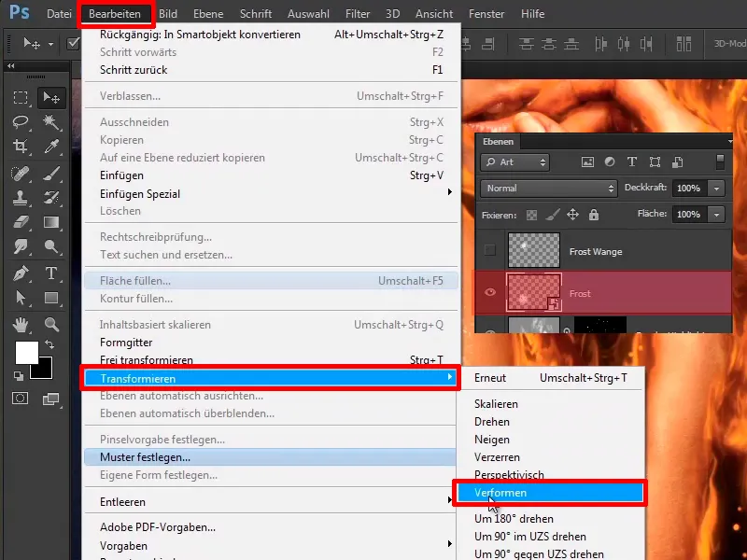The height and width of the screenshot is (560, 747).
Task: Open the Deckkraft opacity slider dropdown
Action: tap(716, 189)
